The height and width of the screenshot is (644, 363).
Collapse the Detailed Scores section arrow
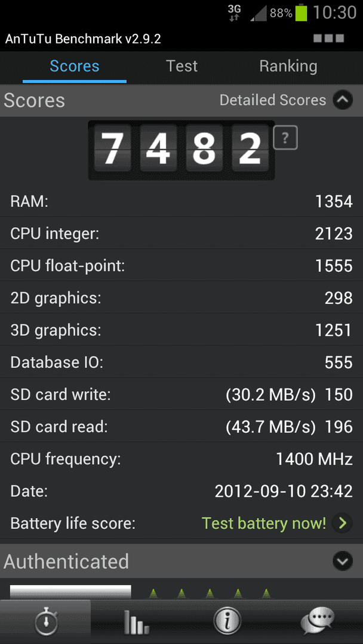pyautogui.click(x=343, y=100)
